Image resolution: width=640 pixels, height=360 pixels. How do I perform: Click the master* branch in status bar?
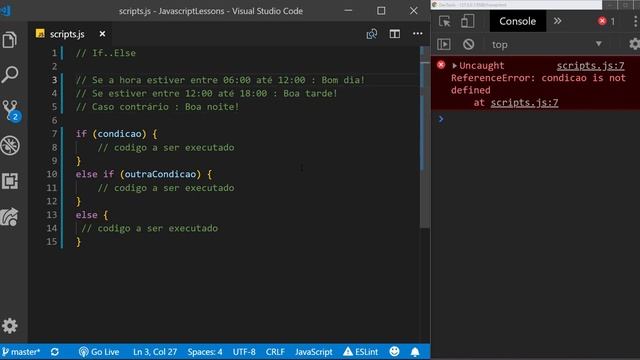coord(21,352)
